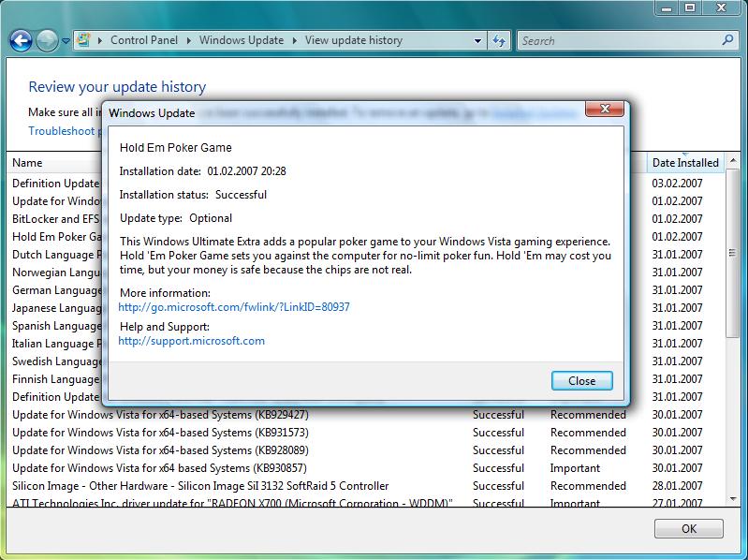Minimize the update history window
The height and width of the screenshot is (560, 748).
click(x=667, y=7)
